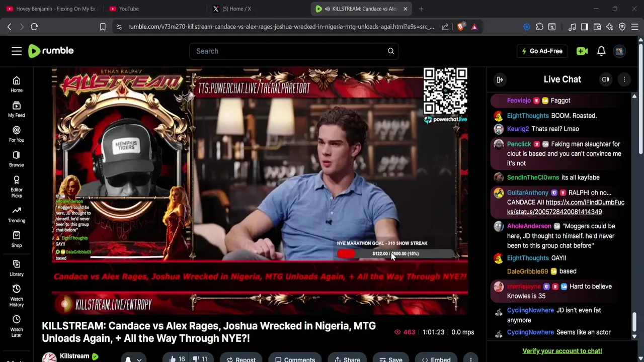Click the browser address bar URL
The height and width of the screenshot is (362, 644).
[x=281, y=27]
